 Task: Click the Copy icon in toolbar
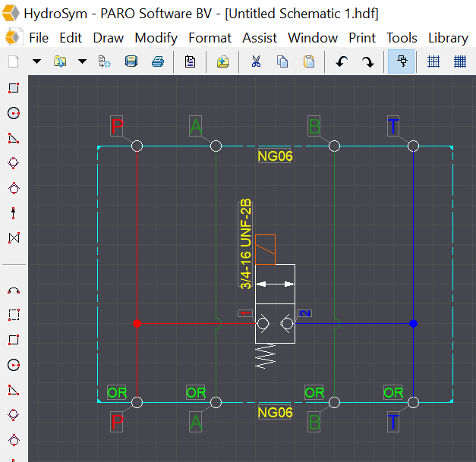coord(282,61)
